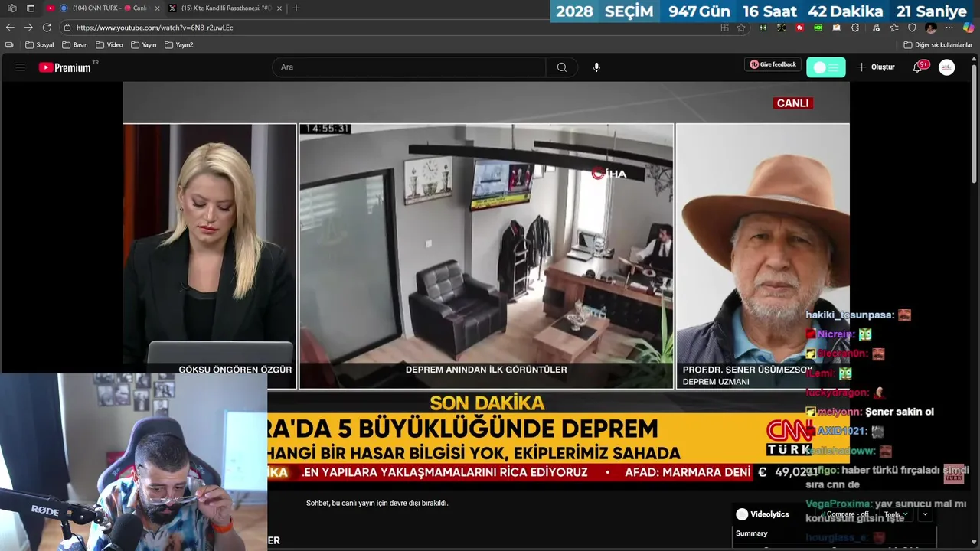Open the notifications bell
Screen dimensions: 980x551
coord(917,67)
